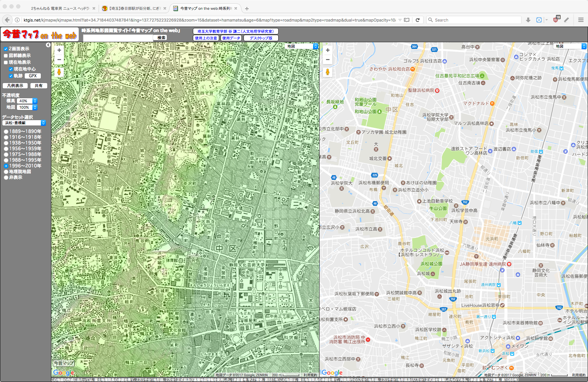Click the さわやか 浜松和合店 marker
Viewport: 588px width, 382px height.
tap(413, 69)
